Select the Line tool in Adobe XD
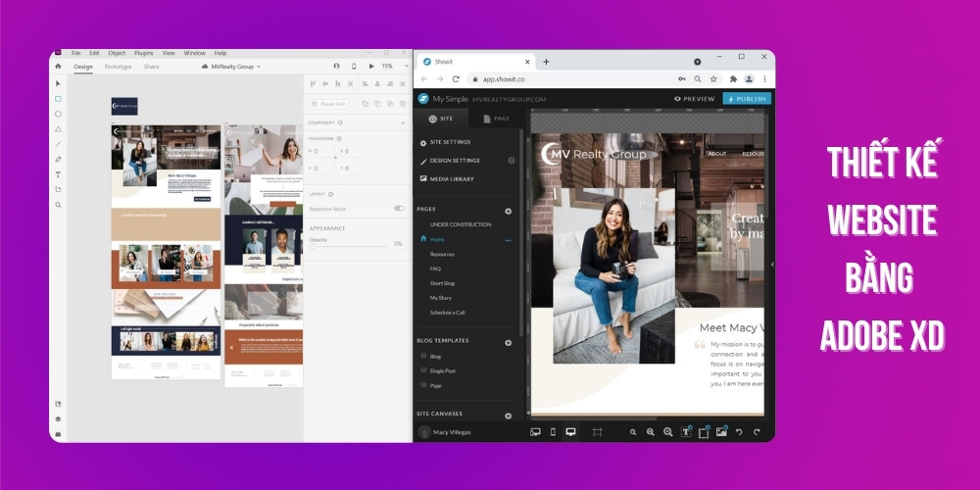 pyautogui.click(x=58, y=144)
